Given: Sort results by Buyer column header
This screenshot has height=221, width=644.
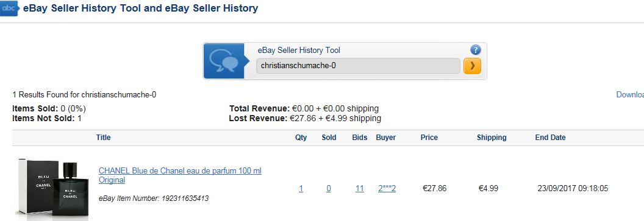Looking at the screenshot, I should 385,138.
